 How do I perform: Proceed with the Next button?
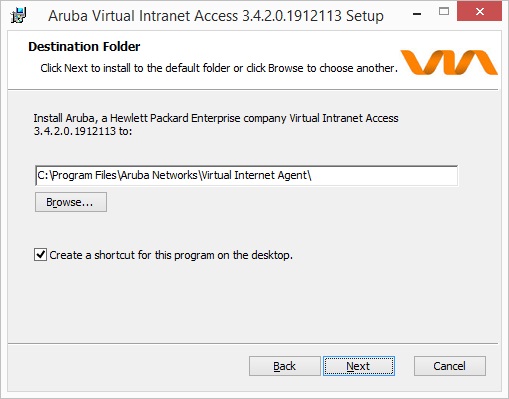[359, 366]
